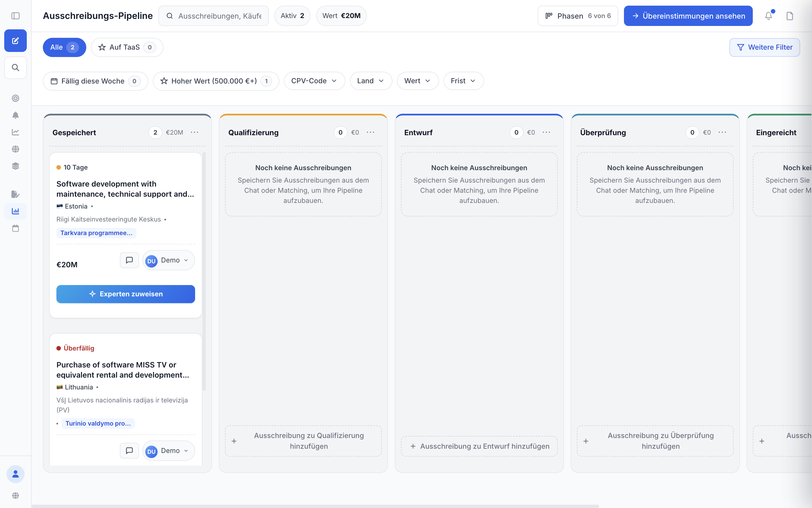Open Demo assignee dropdown on Lithuania card

pos(168,450)
